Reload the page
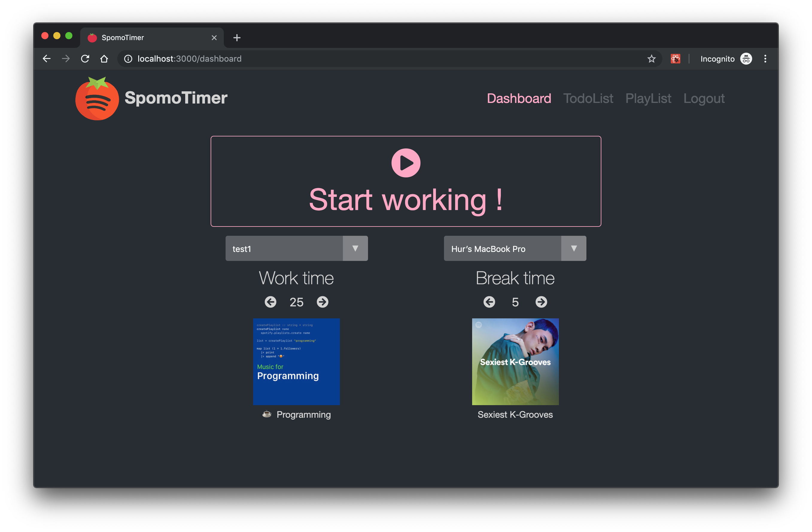Viewport: 812px width, 532px height. click(85, 59)
